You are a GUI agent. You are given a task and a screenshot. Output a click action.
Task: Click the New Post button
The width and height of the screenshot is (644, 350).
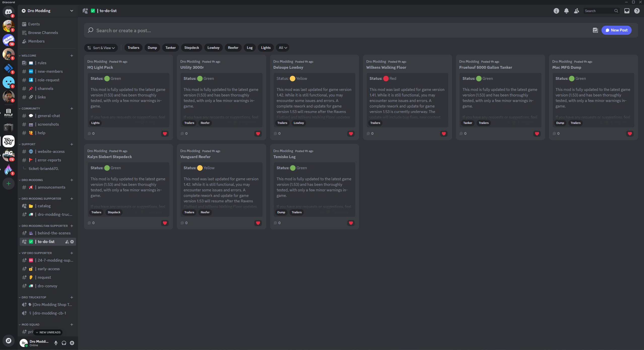click(616, 30)
